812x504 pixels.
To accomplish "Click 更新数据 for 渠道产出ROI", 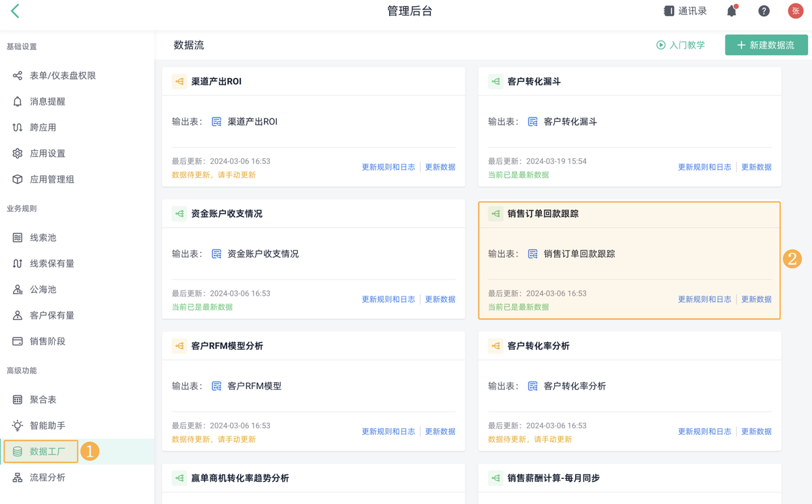I will coord(440,167).
